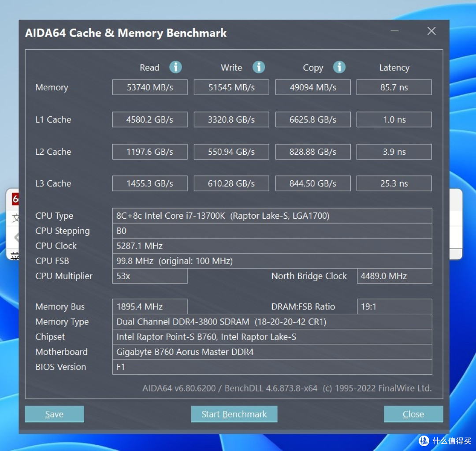The width and height of the screenshot is (476, 451).
Task: Click the DRAM:FSB Ratio label
Action: point(303,307)
